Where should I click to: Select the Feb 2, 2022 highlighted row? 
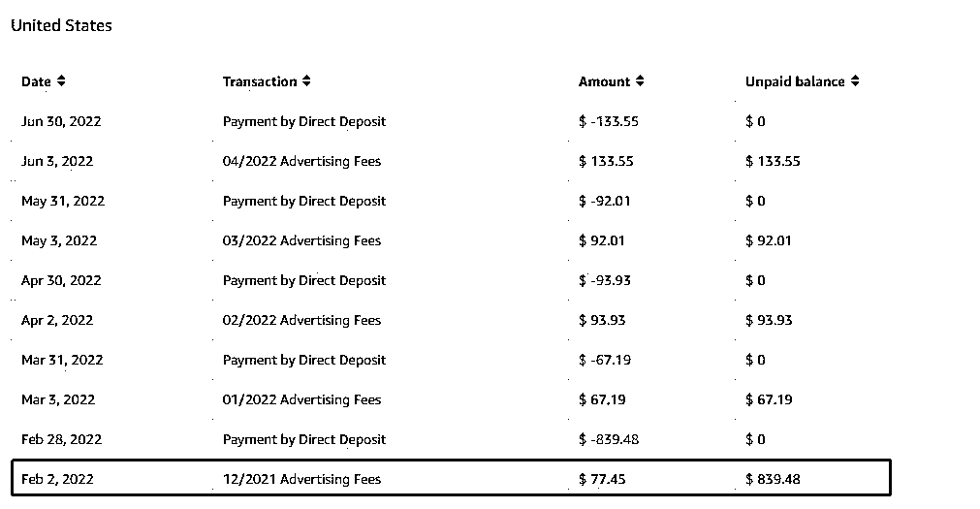pos(450,479)
